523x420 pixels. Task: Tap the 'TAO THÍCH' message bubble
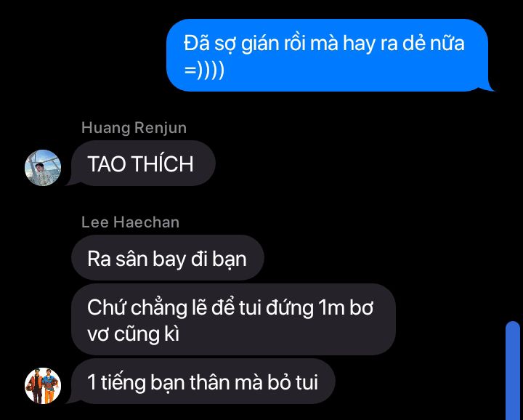click(x=143, y=163)
